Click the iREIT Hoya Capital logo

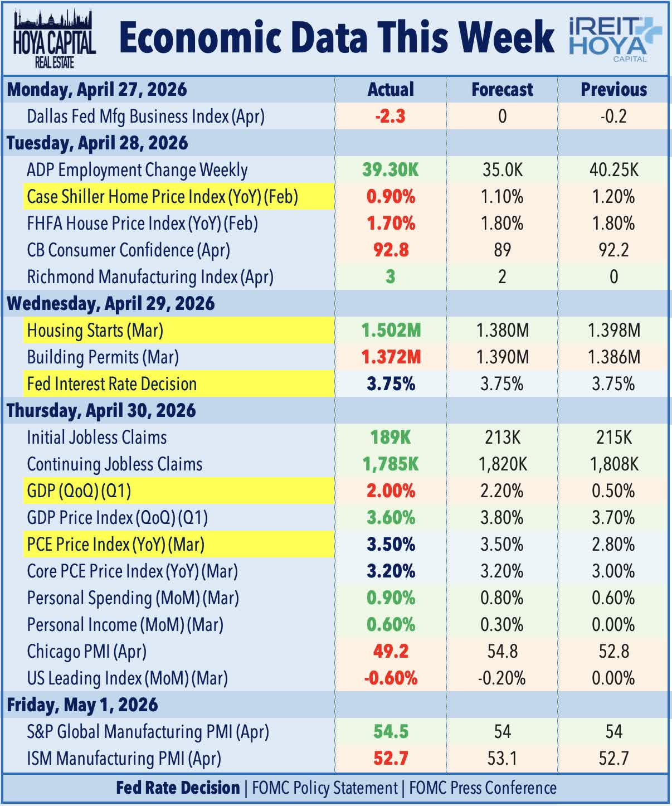[x=615, y=39]
